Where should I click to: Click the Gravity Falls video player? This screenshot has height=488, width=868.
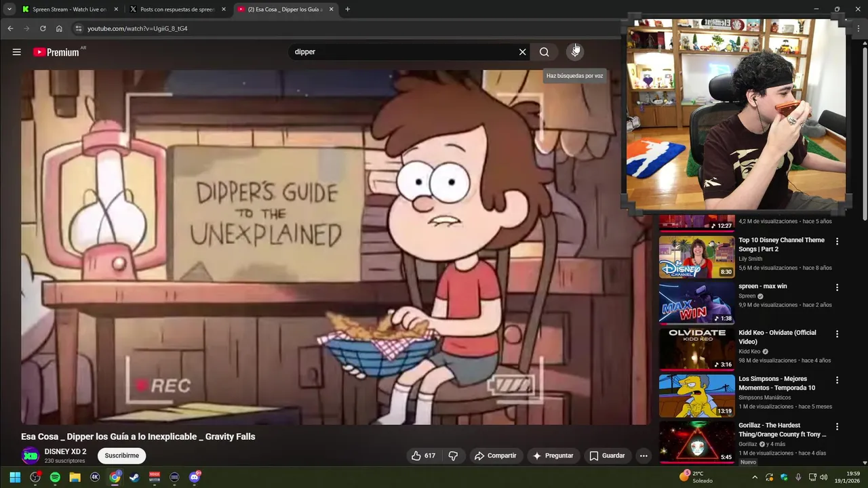pyautogui.click(x=335, y=247)
